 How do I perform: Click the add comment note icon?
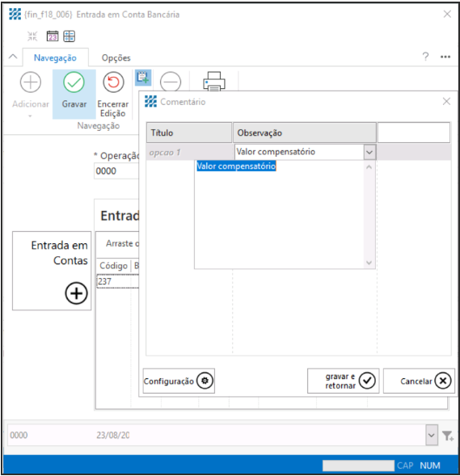click(143, 78)
